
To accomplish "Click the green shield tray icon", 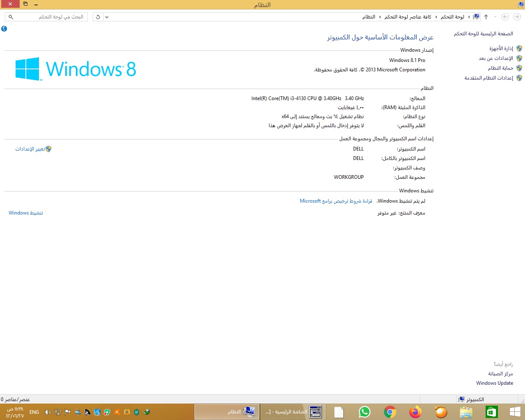I will [137, 412].
